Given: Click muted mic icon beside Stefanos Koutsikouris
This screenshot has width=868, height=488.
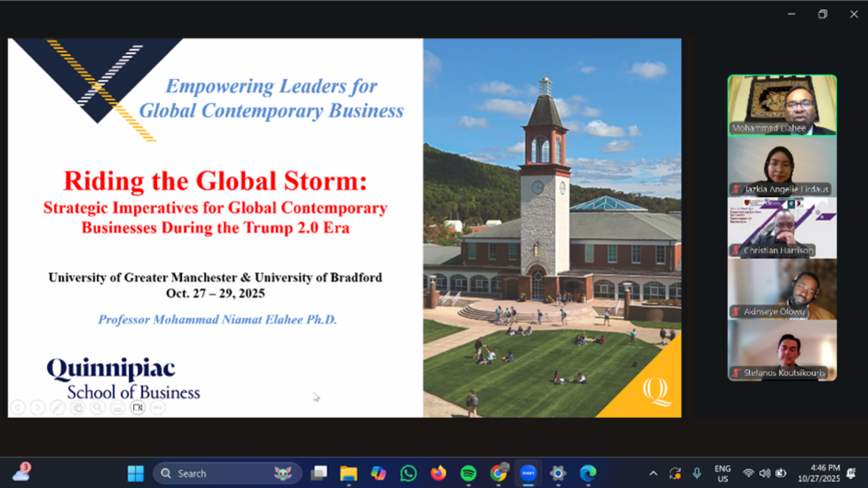Looking at the screenshot, I should tap(736, 373).
